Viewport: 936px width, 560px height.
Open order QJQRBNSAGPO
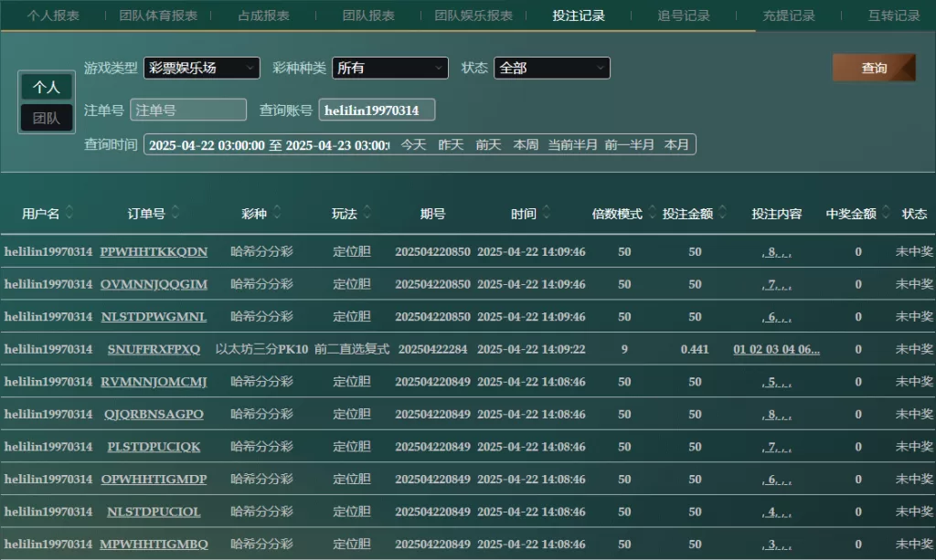[154, 415]
